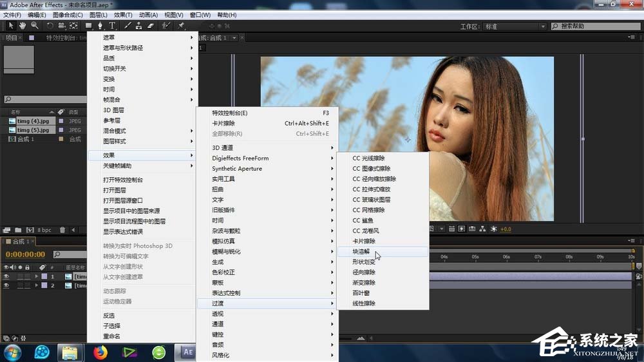
Task: Click the 8 bpc color depth button
Action: [44, 230]
